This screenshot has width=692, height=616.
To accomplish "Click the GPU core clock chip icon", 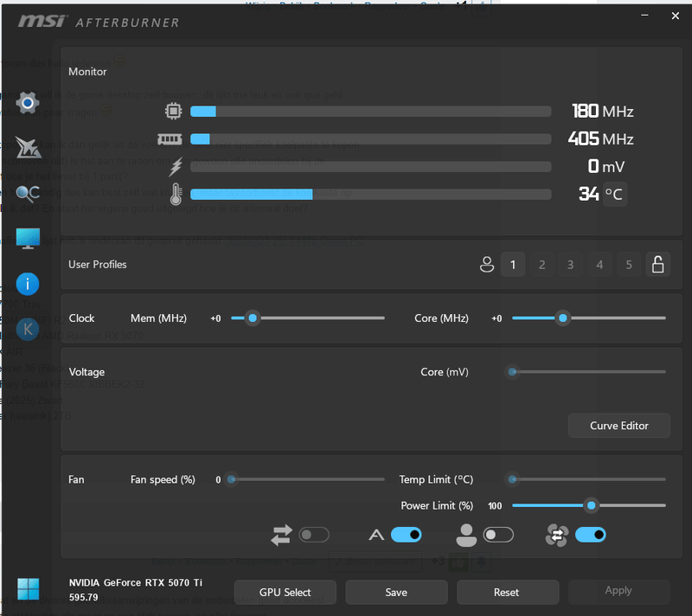I will point(174,112).
